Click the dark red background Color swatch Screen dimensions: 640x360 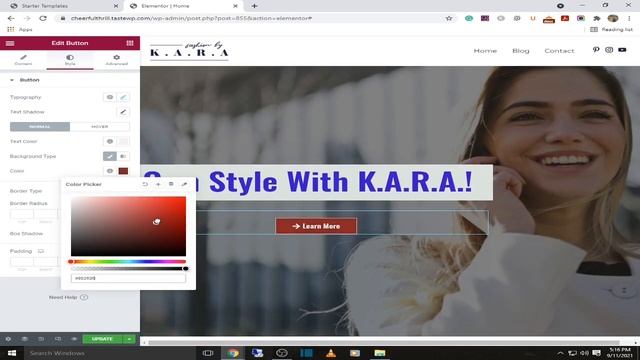coord(123,171)
